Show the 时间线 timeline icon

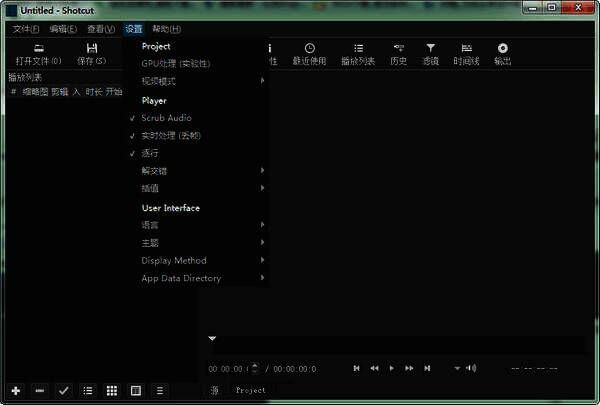(466, 54)
